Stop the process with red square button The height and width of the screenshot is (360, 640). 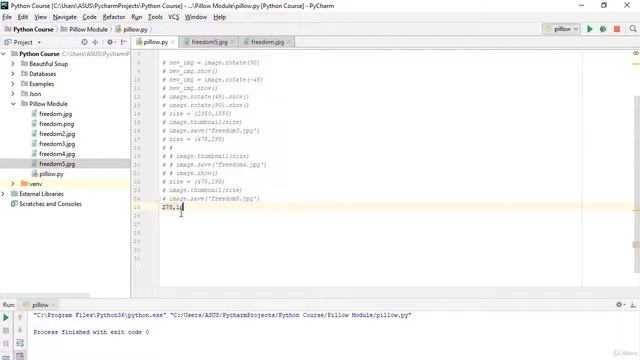(617, 29)
